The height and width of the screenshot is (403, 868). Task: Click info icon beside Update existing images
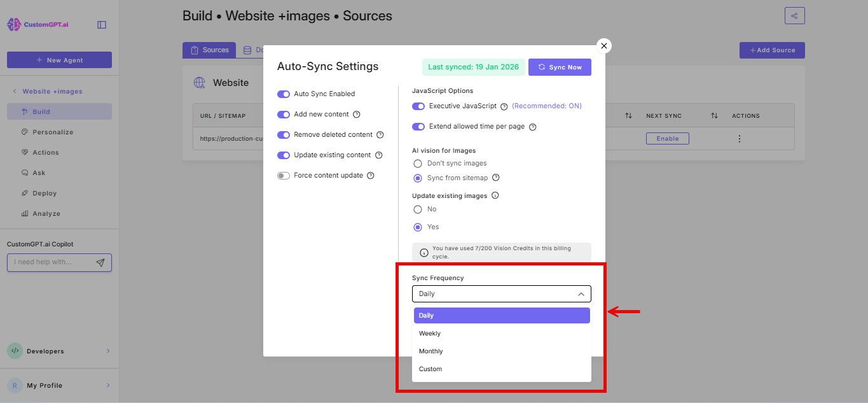pos(495,196)
